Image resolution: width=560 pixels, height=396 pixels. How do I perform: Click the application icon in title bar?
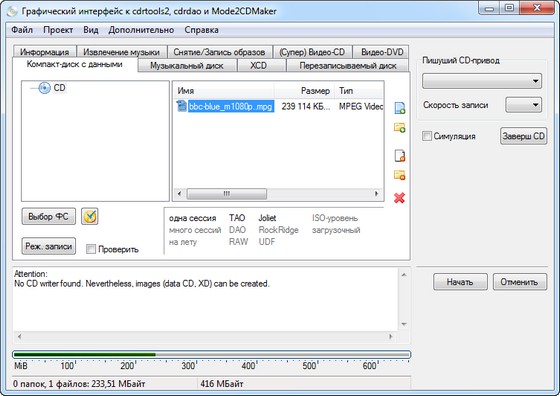pos(12,11)
